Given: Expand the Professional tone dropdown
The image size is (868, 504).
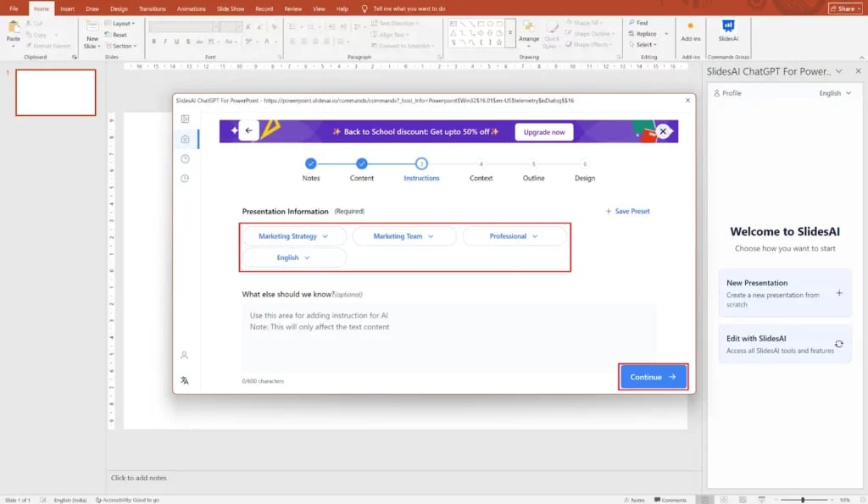Looking at the screenshot, I should 514,236.
